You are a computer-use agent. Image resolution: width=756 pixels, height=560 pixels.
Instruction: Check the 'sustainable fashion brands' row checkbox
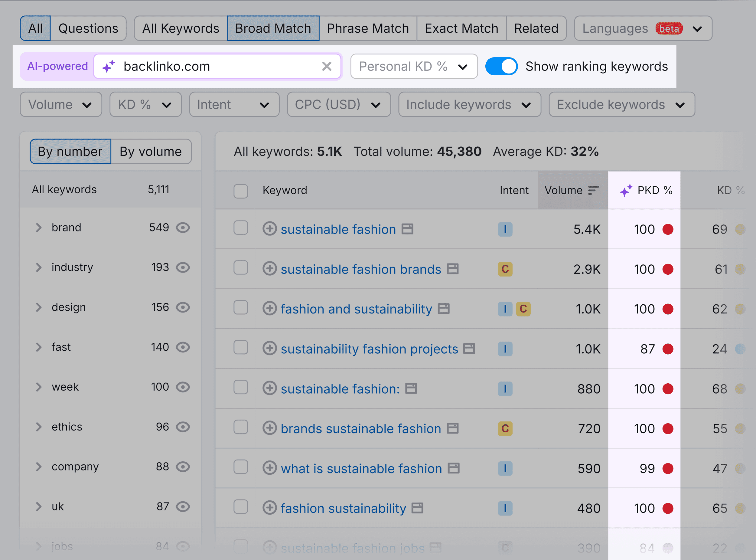(x=241, y=268)
